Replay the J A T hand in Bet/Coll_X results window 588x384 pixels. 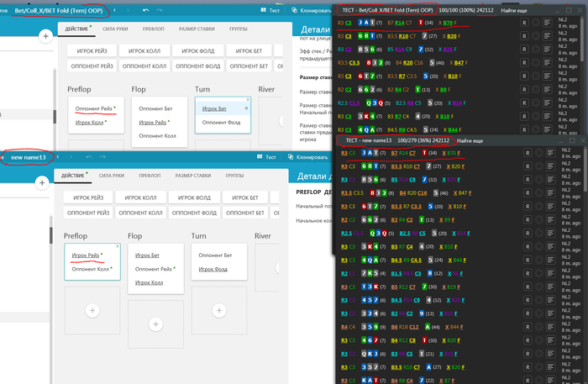pos(536,23)
